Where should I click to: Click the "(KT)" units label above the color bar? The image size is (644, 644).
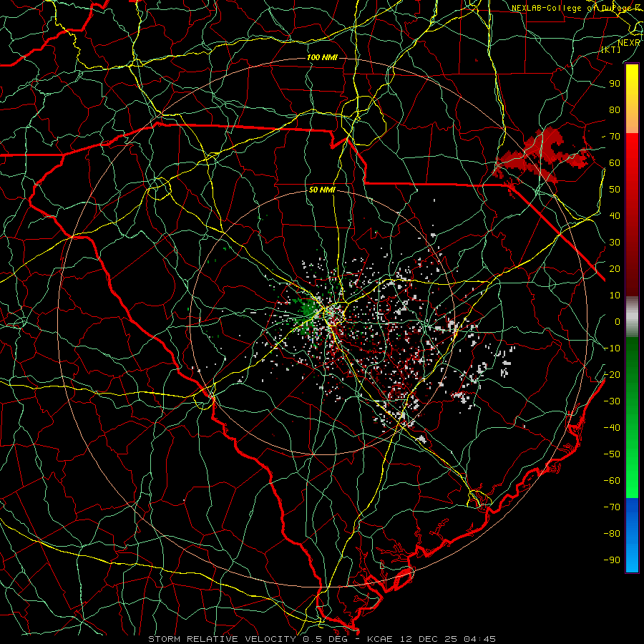[x=611, y=49]
